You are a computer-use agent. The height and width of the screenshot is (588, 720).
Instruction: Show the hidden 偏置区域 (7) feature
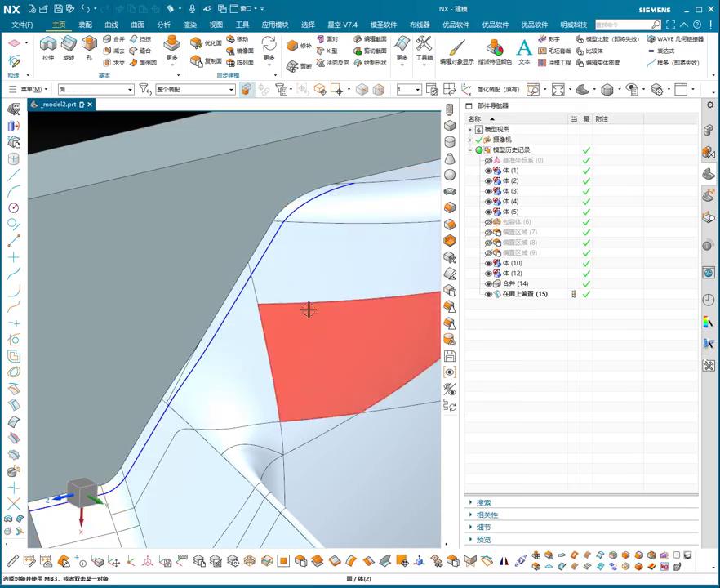click(489, 233)
